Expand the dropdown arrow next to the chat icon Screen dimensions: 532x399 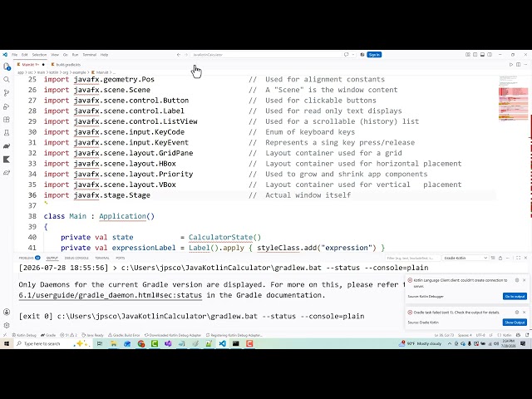[353, 55]
